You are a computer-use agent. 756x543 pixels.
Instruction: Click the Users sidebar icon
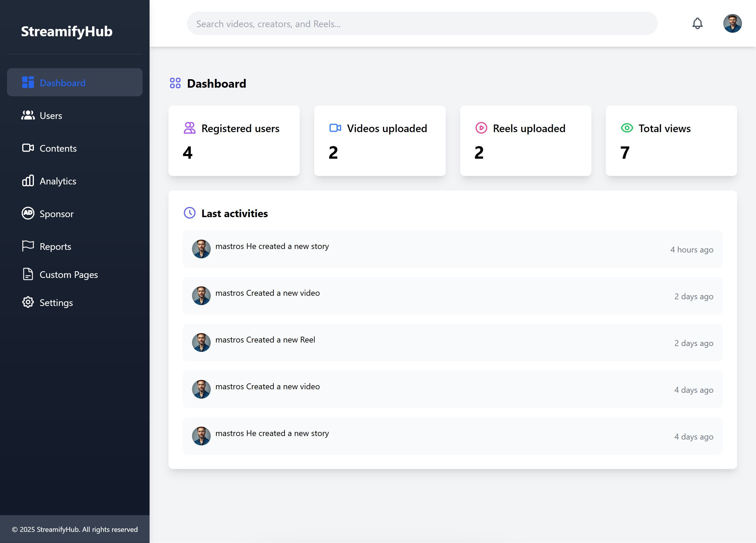click(x=28, y=115)
